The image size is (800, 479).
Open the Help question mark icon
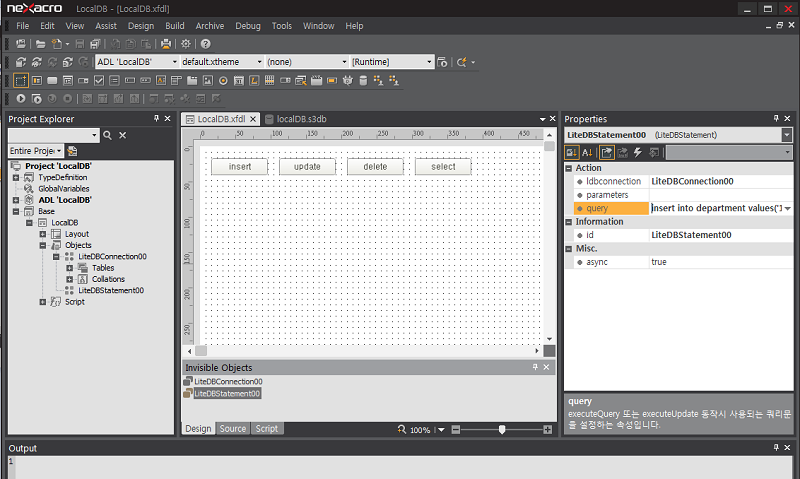(x=205, y=44)
